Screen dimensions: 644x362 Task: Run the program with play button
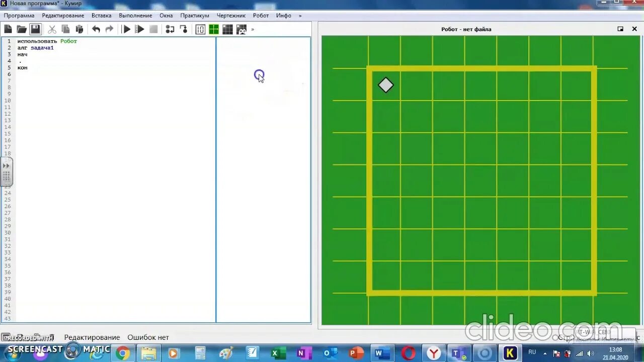127,29
